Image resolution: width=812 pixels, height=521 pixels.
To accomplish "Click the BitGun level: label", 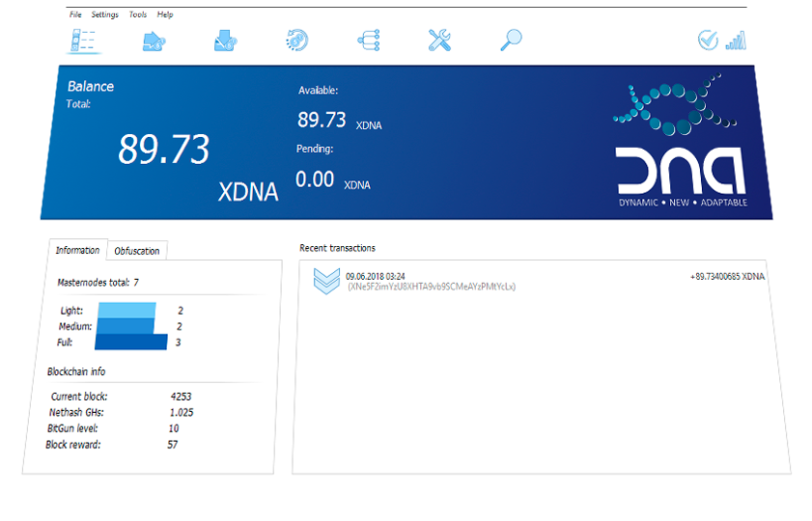I will point(72,429).
